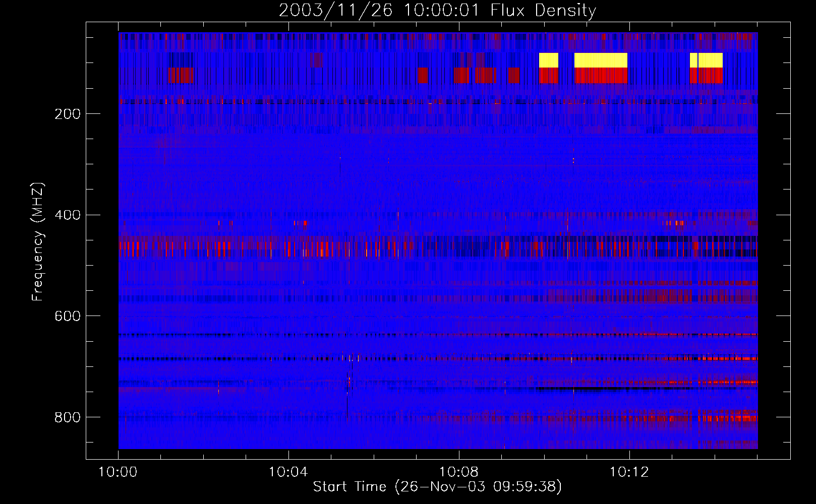Click the plot title "2003/11/26 10:00:01 Flux Density"

(438, 11)
